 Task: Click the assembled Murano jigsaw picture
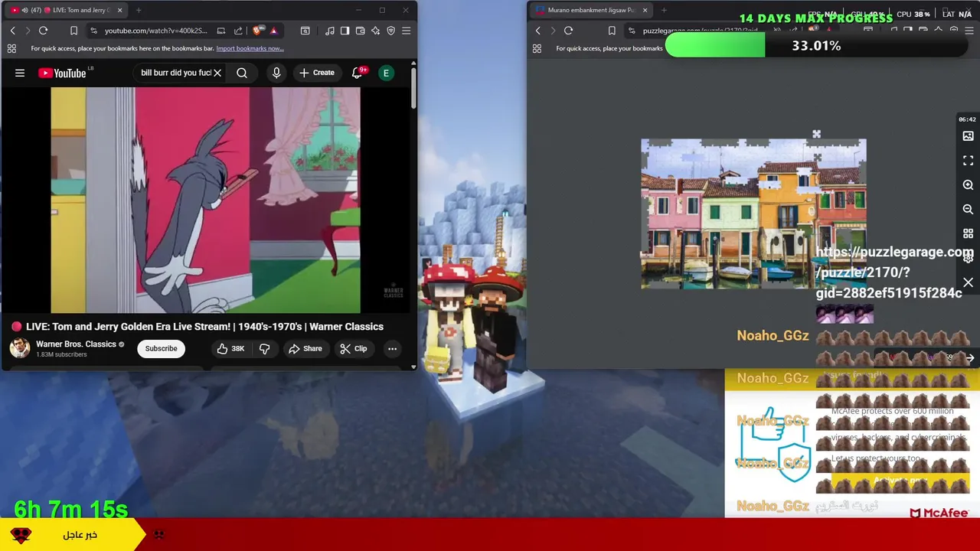click(753, 214)
